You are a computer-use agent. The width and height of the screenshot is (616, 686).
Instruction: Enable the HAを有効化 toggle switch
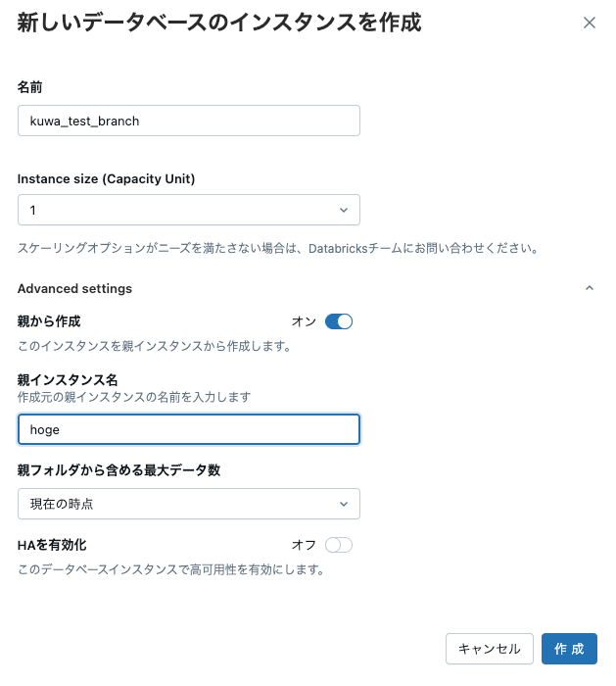pyautogui.click(x=338, y=545)
